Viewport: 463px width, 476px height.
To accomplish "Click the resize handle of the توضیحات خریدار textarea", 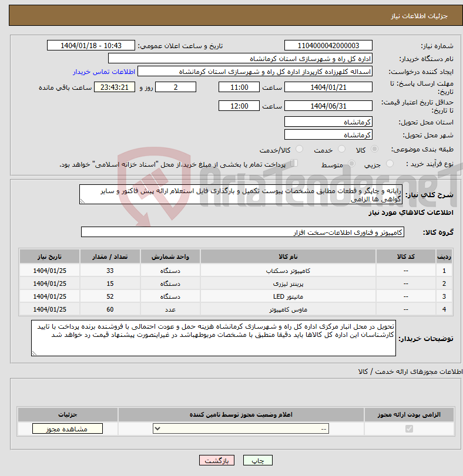I will 34,353.
